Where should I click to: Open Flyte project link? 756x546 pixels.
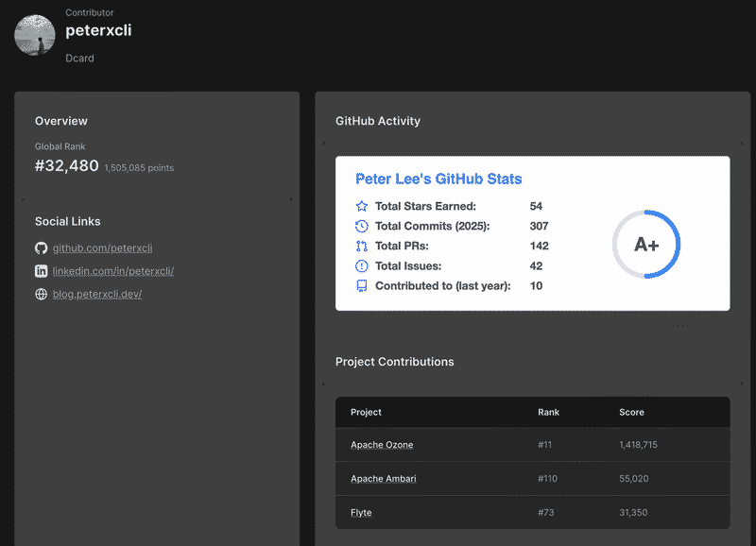[x=361, y=513]
